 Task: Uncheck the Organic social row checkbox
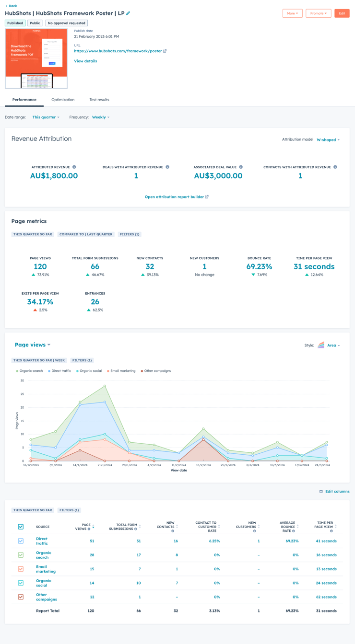tap(21, 583)
